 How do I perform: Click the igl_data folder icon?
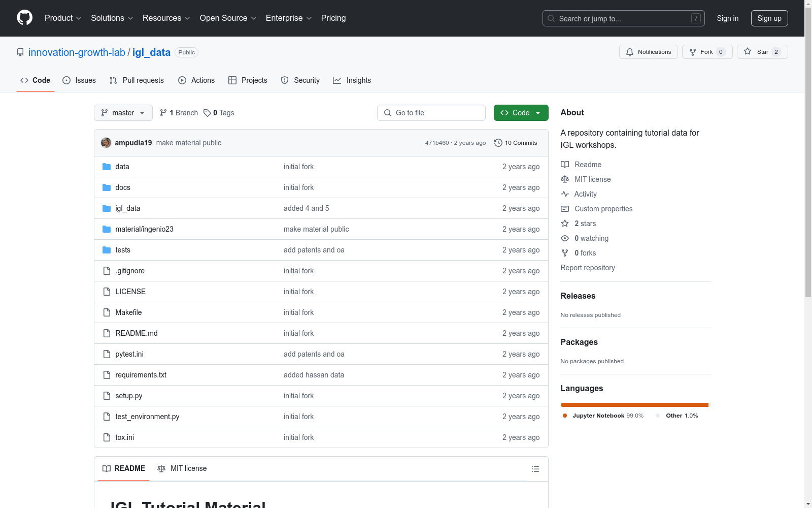[x=107, y=208]
